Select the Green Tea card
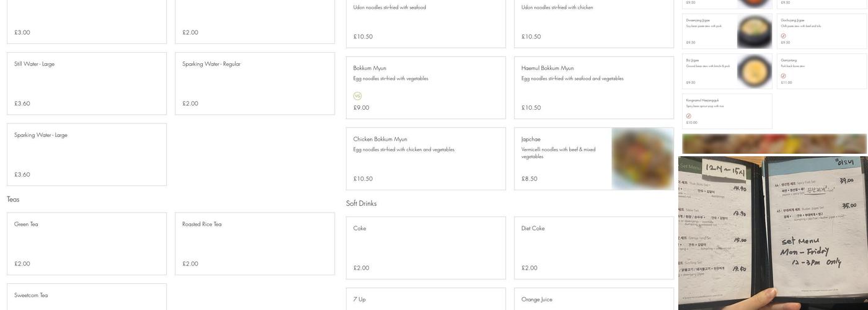The width and height of the screenshot is (868, 310). pyautogui.click(x=87, y=244)
